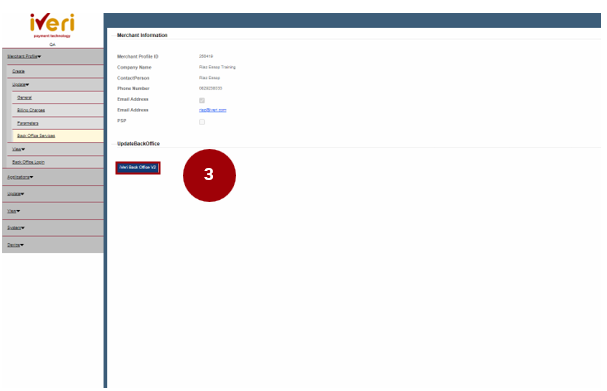
Task: Expand the View submenu above Back Office Login
Action: [19, 149]
